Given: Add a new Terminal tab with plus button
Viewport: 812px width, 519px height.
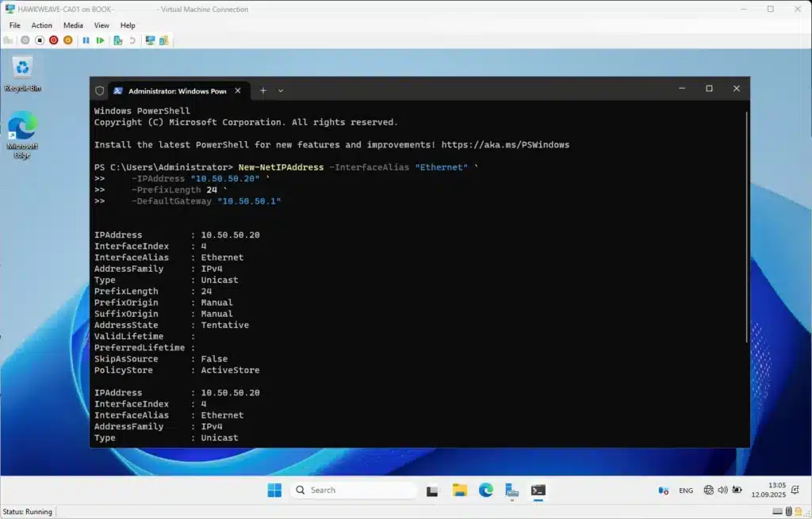Looking at the screenshot, I should pos(263,90).
